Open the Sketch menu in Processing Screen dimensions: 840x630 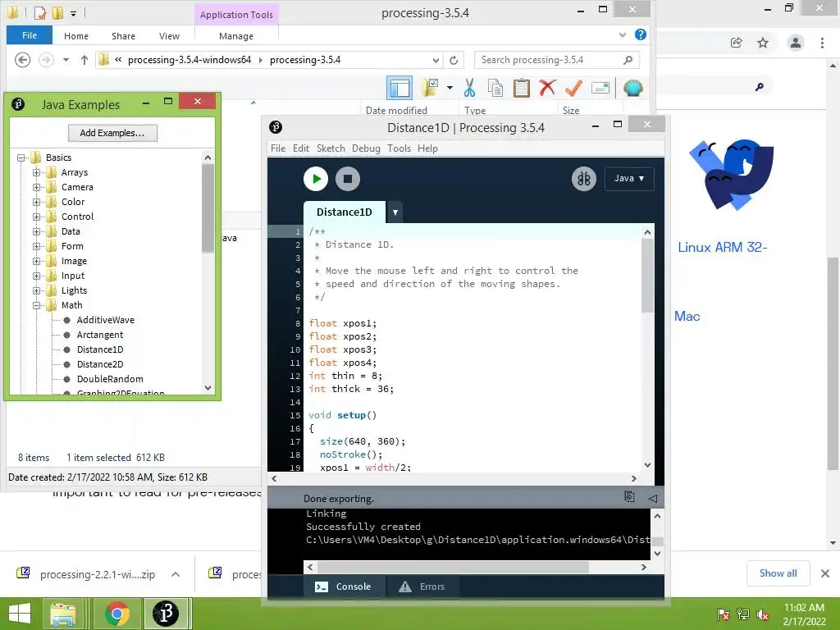pos(331,148)
